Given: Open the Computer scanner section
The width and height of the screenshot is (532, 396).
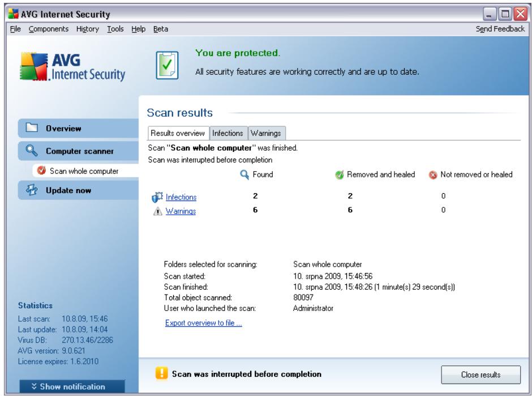Looking at the screenshot, I should 78,151.
